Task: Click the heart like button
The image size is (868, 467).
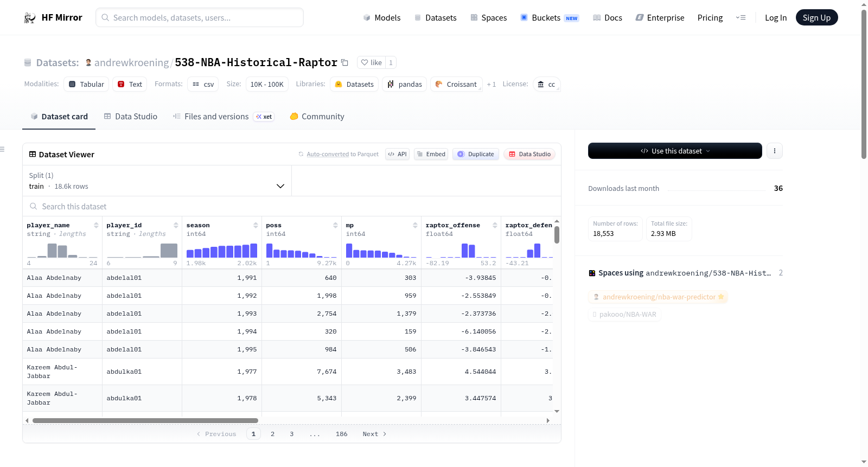Action: [x=372, y=62]
